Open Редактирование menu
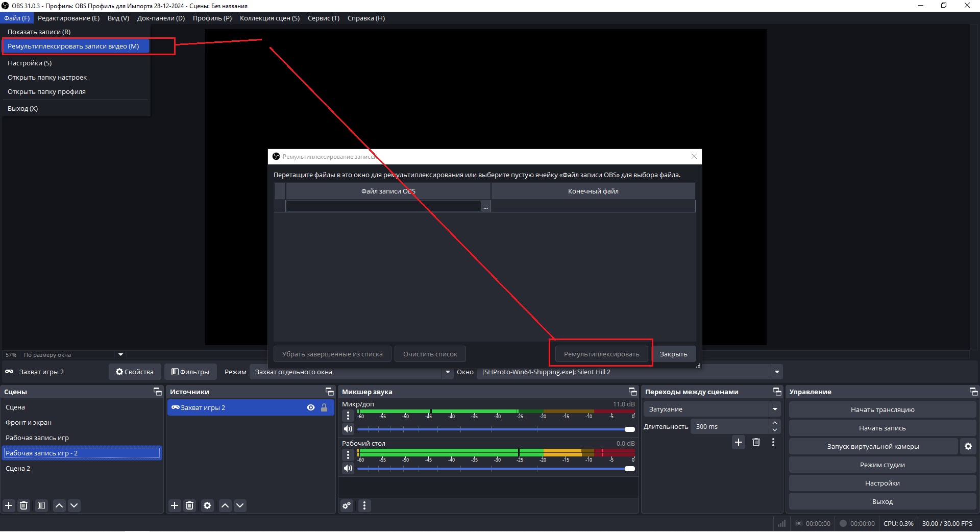Screen dimensions: 980x532 tap(68, 18)
